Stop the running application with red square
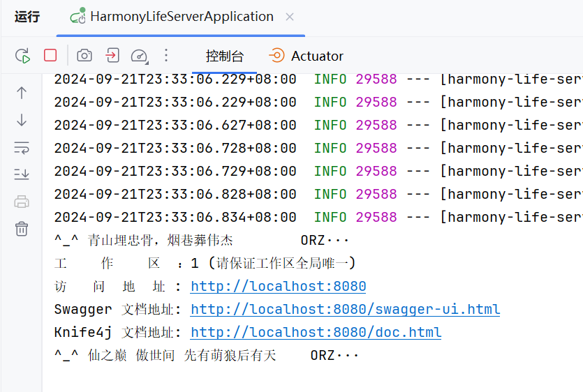The image size is (583, 392). point(50,55)
